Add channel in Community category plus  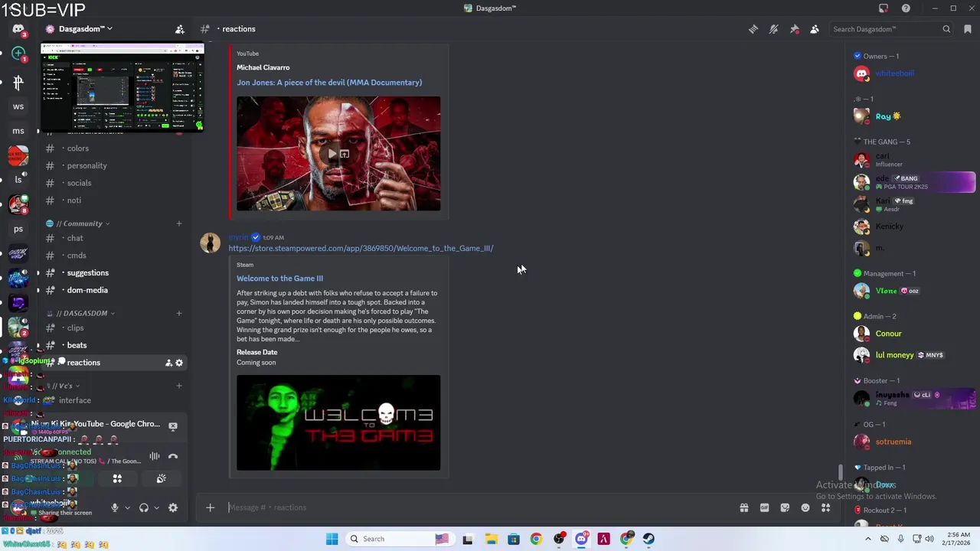178,223
